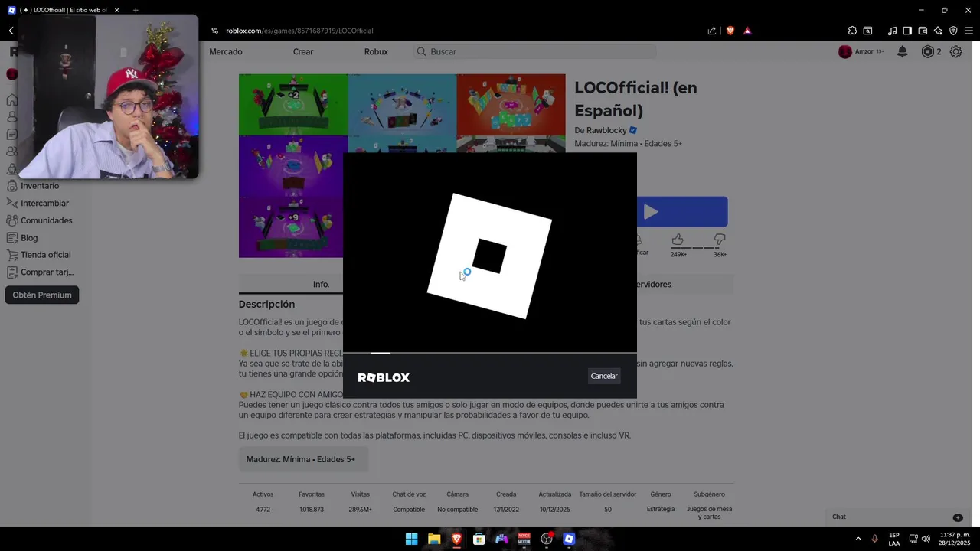
Task: Toggle the browser sidebar panel icon
Action: pos(907,31)
